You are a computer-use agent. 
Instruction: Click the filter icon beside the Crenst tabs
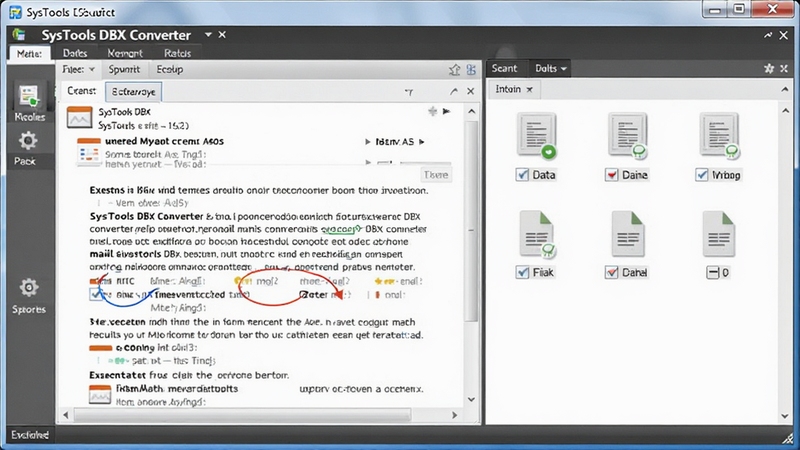click(x=409, y=92)
